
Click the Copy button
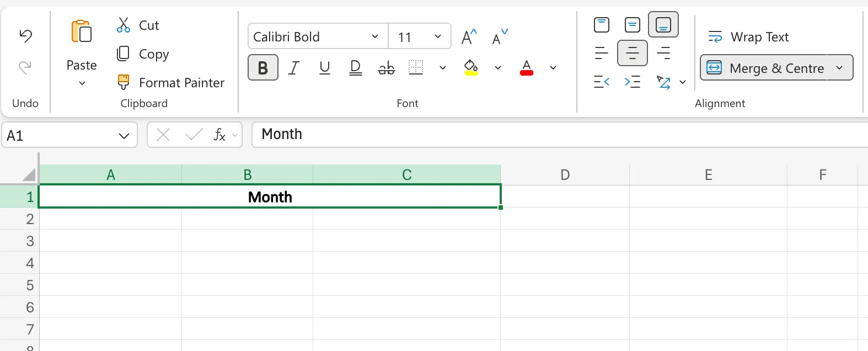(143, 54)
